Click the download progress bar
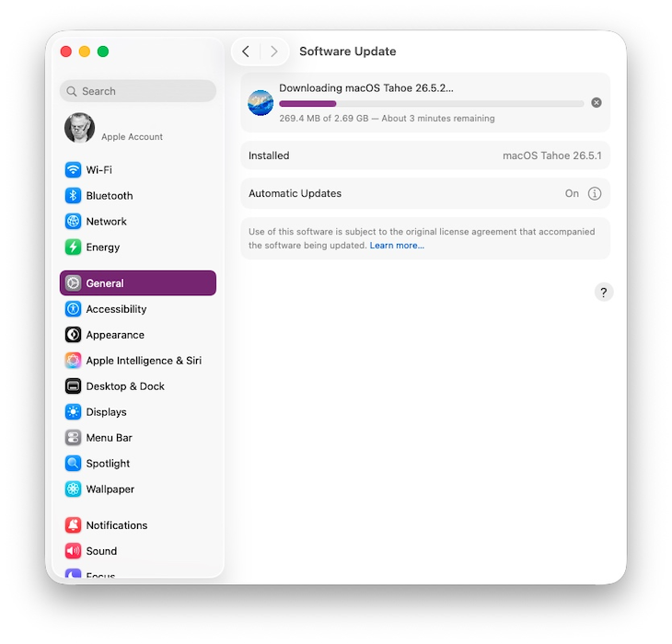 tap(431, 104)
